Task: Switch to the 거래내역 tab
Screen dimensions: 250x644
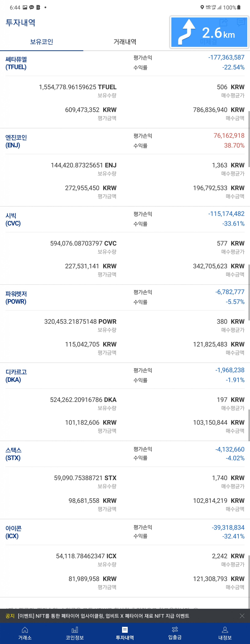Action: (x=125, y=42)
